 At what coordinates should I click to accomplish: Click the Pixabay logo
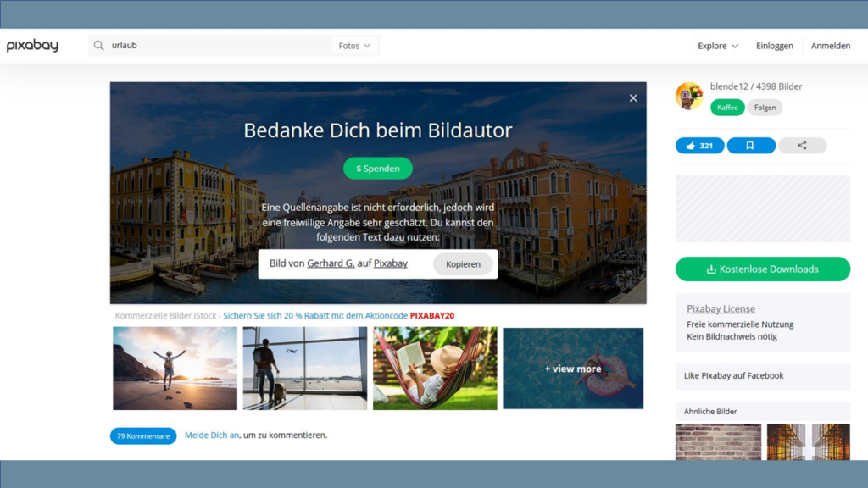click(32, 46)
